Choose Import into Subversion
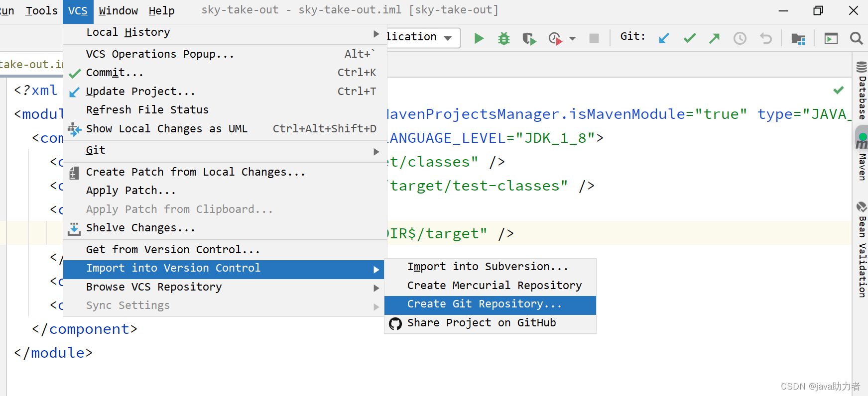868x396 pixels. click(x=490, y=267)
